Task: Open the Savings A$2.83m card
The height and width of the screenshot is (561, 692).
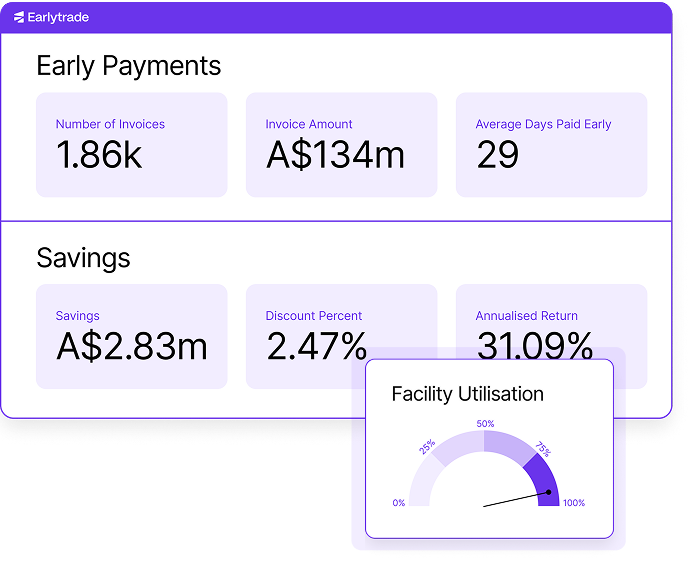Action: click(131, 336)
